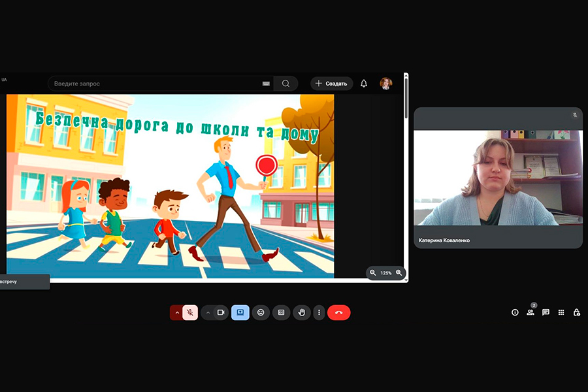Open host controls lock icon
Image resolution: width=588 pixels, height=392 pixels.
click(576, 313)
